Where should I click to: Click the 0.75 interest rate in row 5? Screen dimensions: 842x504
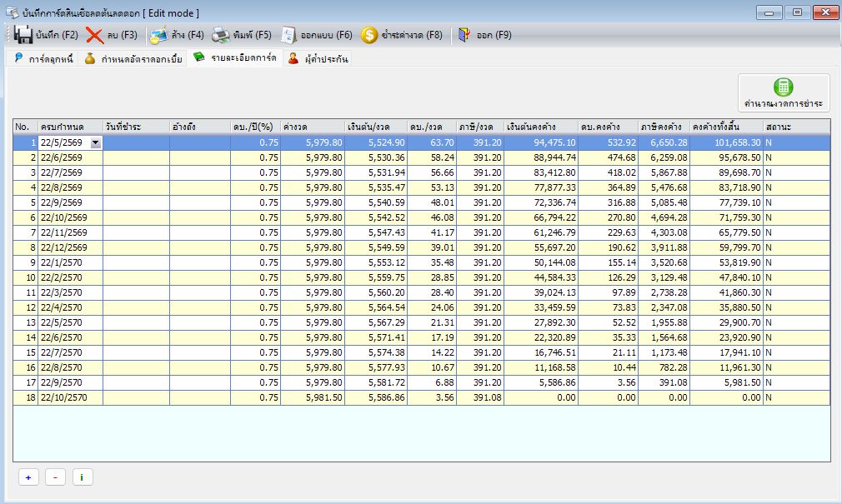click(256, 203)
